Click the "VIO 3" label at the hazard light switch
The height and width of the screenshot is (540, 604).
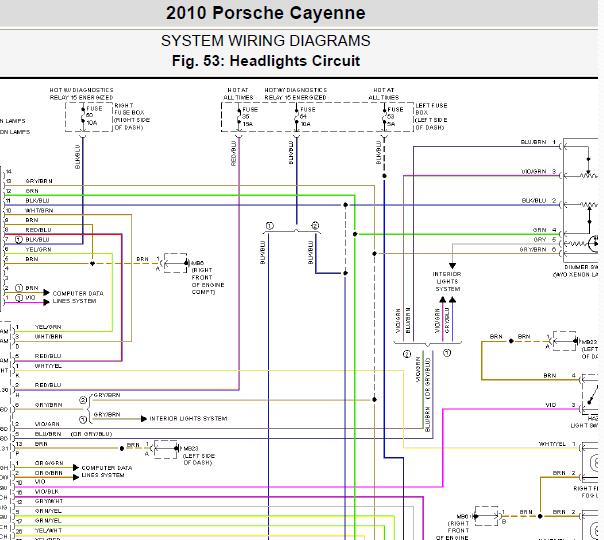tap(561, 405)
